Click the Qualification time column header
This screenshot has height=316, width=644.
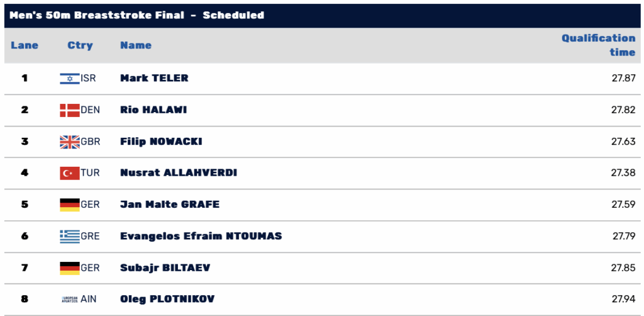pos(599,45)
